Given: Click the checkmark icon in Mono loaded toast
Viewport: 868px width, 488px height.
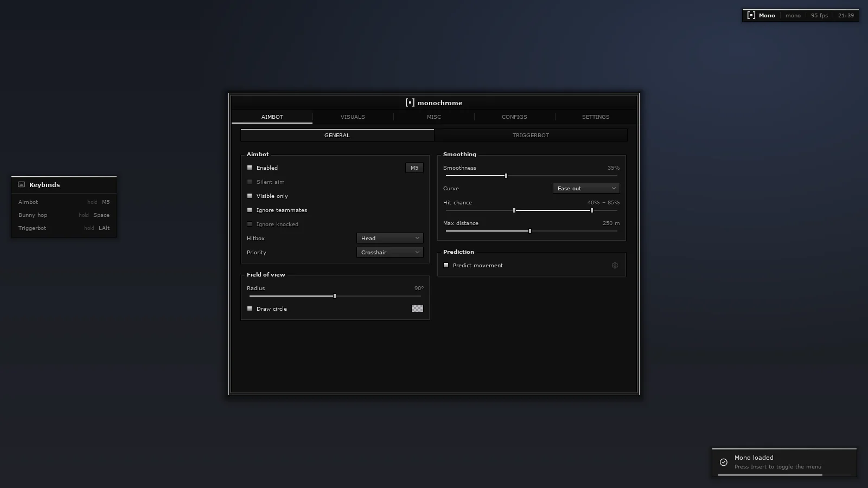Looking at the screenshot, I should [x=724, y=463].
